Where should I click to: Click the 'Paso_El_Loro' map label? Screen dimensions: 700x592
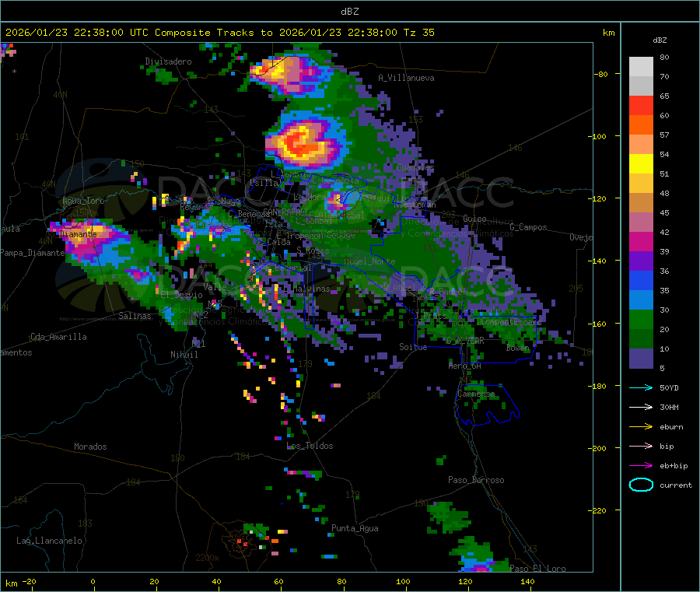pyautogui.click(x=537, y=569)
